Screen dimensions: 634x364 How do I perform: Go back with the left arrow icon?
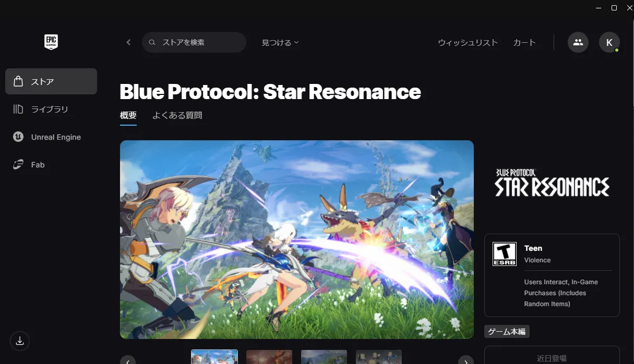pos(128,42)
